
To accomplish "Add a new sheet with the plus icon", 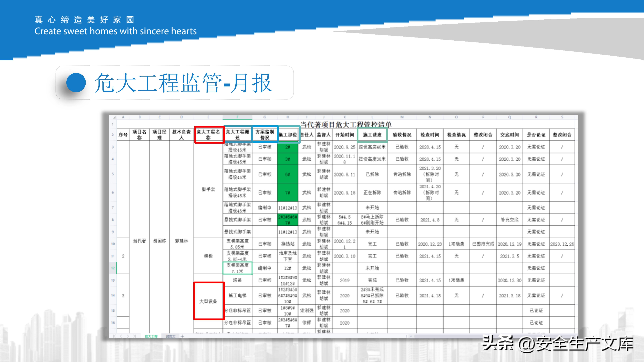I will pos(182,336).
